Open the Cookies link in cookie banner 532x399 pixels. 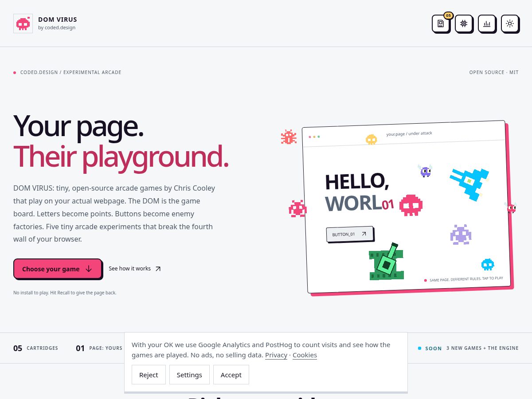(305, 355)
